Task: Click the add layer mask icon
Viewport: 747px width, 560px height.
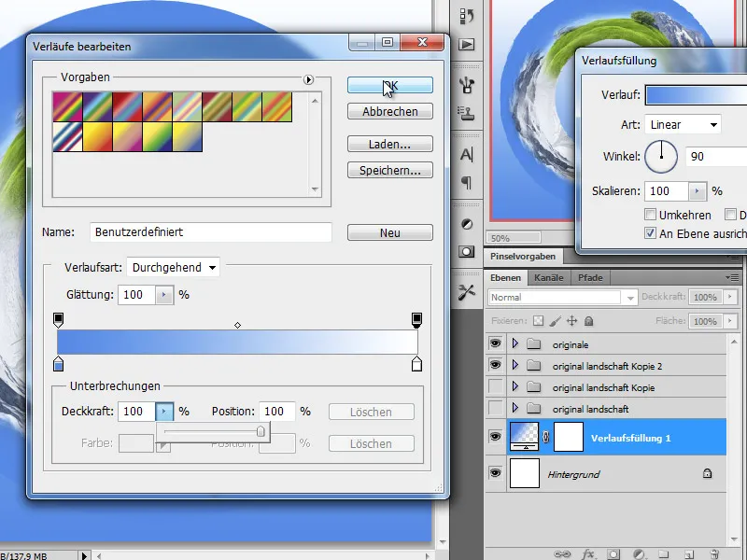Action: click(x=614, y=554)
